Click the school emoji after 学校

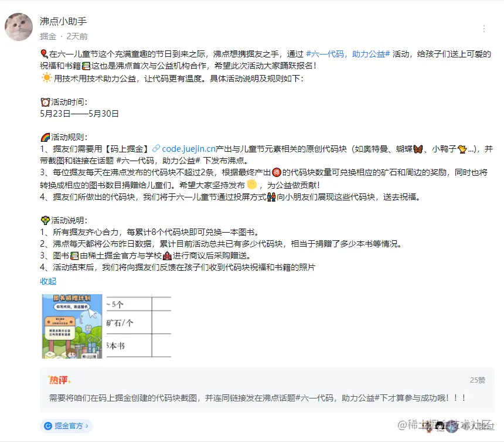[x=167, y=256]
